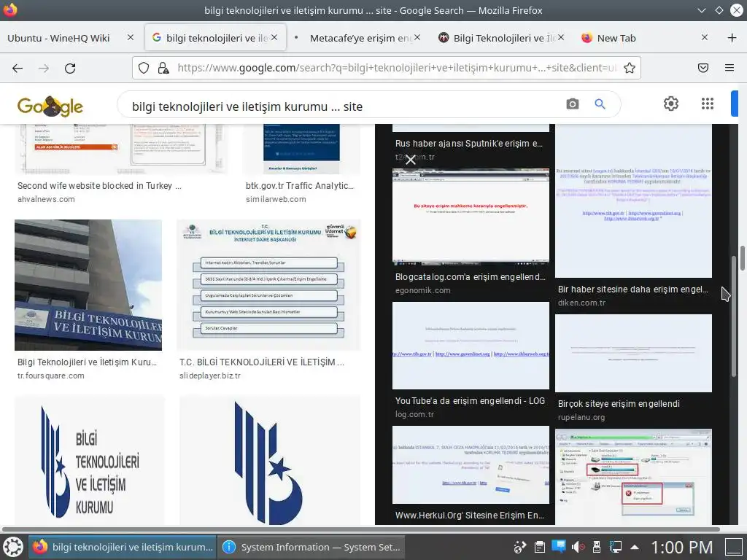Open 'Bir haber sitesine daha erişim engel...' link

(x=633, y=289)
